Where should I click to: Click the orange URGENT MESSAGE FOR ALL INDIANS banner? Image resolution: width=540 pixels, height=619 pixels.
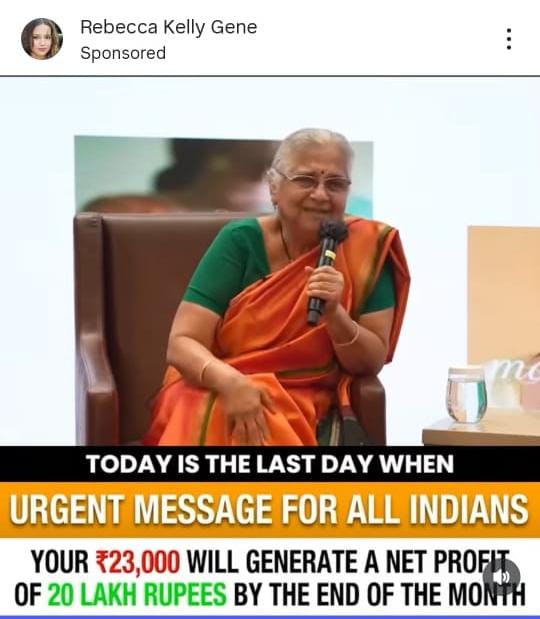tap(270, 510)
